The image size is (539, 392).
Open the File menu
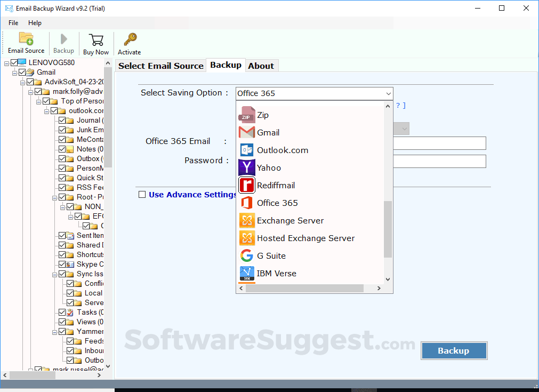tap(13, 23)
